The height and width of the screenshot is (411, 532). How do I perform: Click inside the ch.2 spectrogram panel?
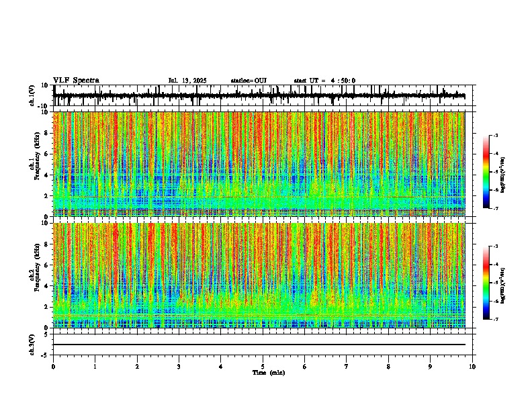259,275
